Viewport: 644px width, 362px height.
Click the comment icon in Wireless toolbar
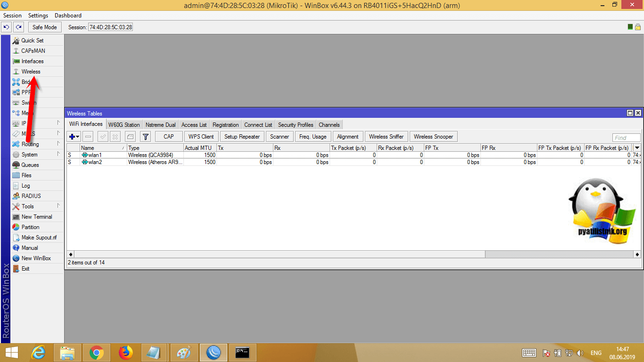click(130, 137)
